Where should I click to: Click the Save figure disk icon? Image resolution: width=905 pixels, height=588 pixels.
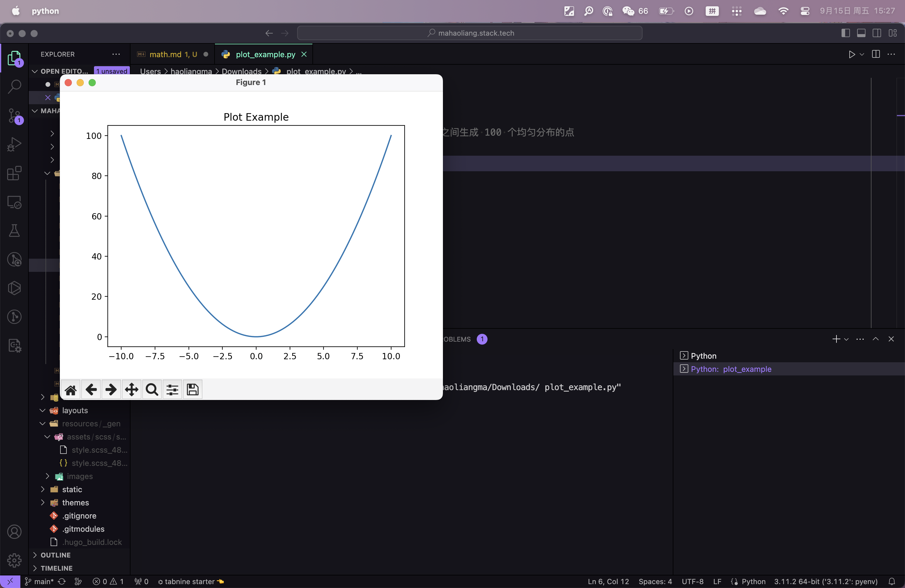(x=193, y=390)
